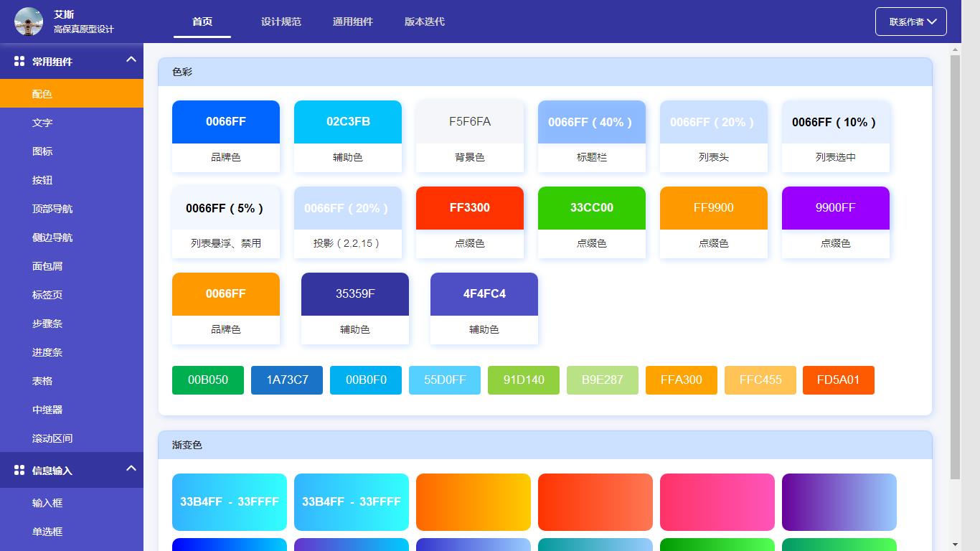Open the 版本迭代 tab
This screenshot has width=980, height=551.
click(x=425, y=22)
